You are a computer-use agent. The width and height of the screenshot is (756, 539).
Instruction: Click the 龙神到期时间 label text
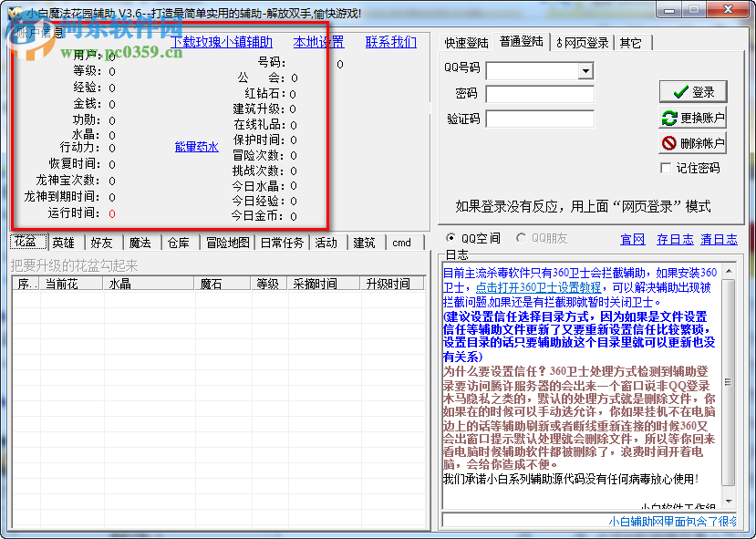click(62, 196)
